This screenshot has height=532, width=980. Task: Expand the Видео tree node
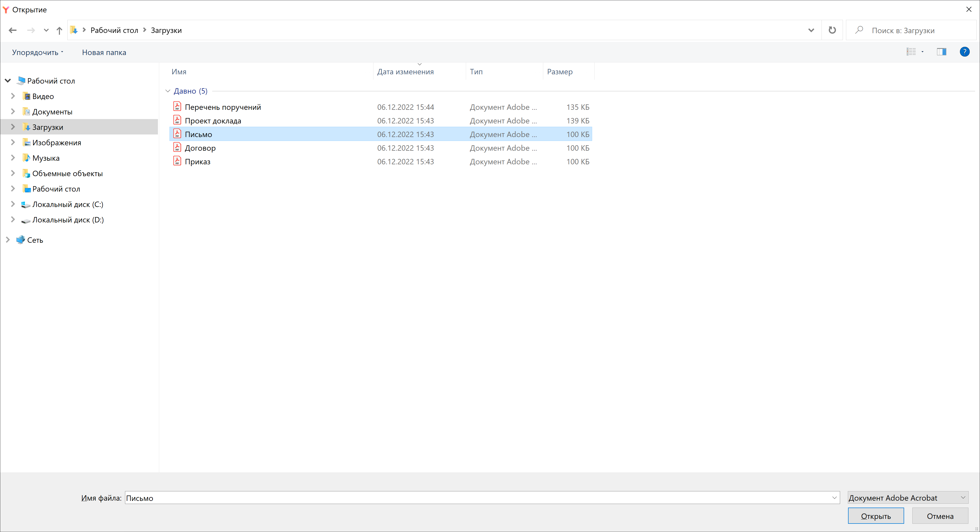point(13,96)
